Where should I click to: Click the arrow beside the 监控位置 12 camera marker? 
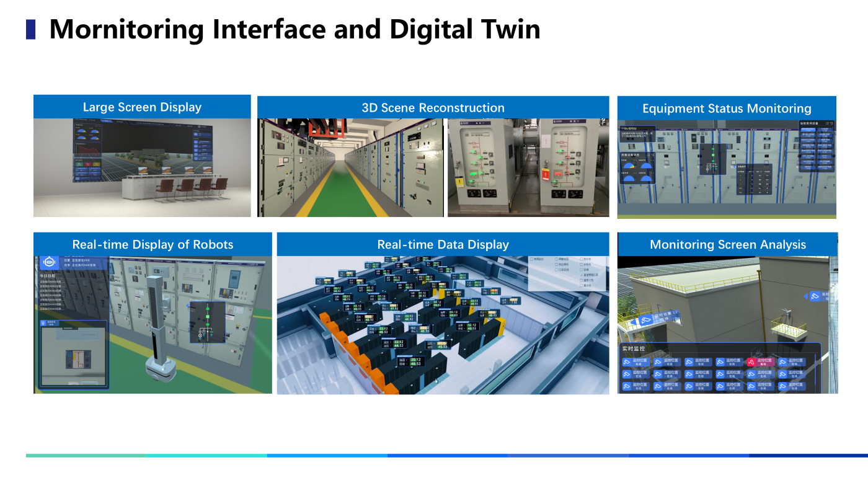click(634, 321)
